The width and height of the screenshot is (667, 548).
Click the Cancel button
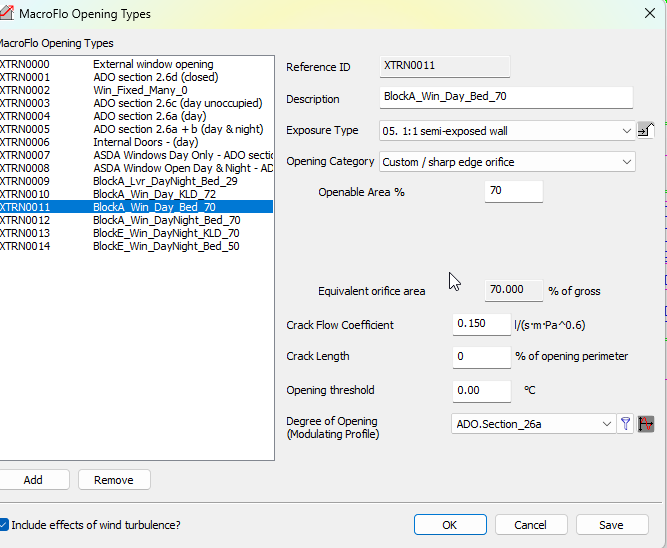tap(530, 525)
